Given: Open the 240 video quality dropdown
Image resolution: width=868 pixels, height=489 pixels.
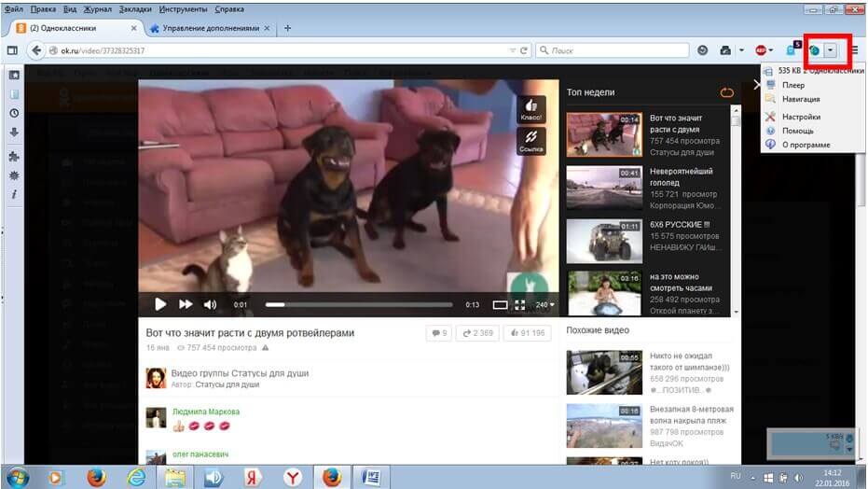Looking at the screenshot, I should point(544,304).
